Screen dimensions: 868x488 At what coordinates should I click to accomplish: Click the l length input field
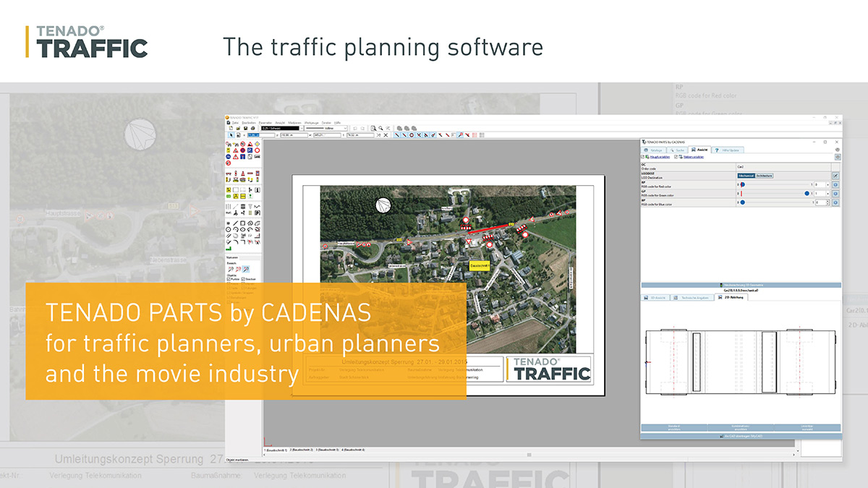pyautogui.click(x=360, y=135)
